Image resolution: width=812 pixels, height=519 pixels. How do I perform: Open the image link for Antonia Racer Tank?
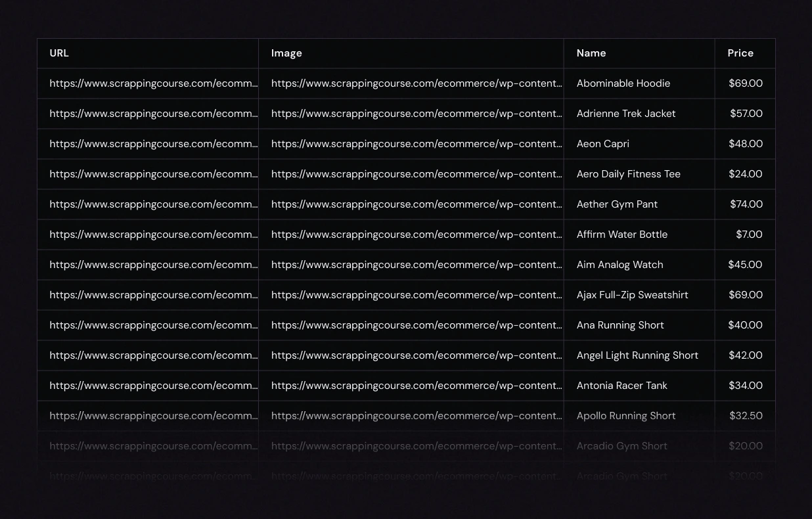coord(417,386)
